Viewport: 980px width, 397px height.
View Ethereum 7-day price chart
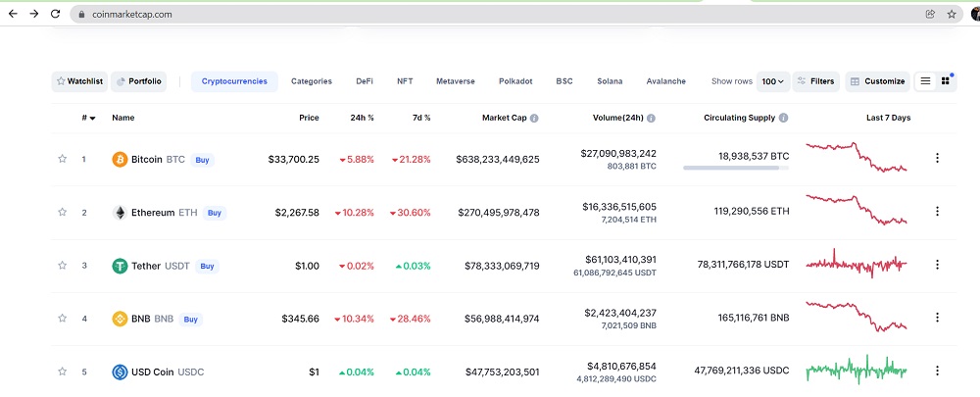857,210
